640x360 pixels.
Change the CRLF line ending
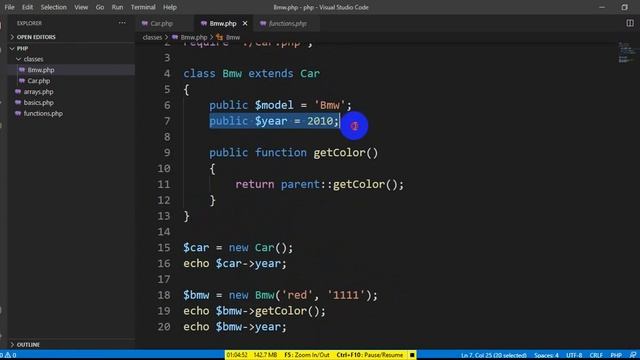pyautogui.click(x=596, y=355)
